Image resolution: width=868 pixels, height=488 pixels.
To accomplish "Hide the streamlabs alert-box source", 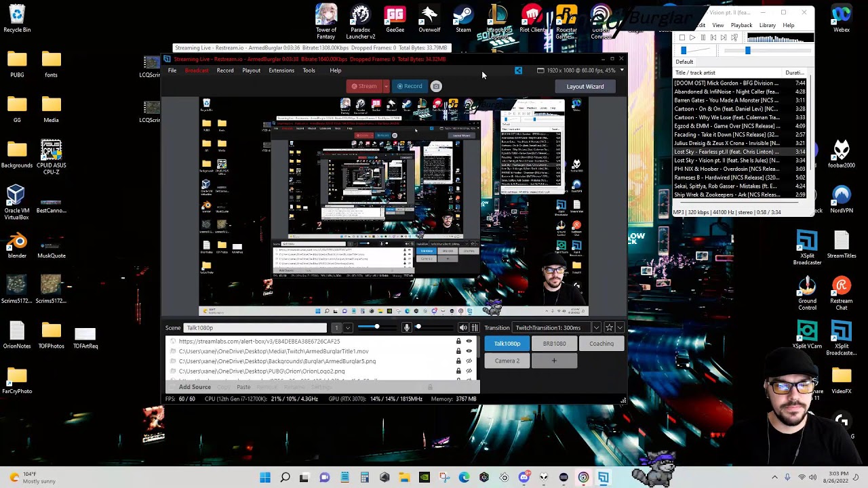I will coord(469,342).
